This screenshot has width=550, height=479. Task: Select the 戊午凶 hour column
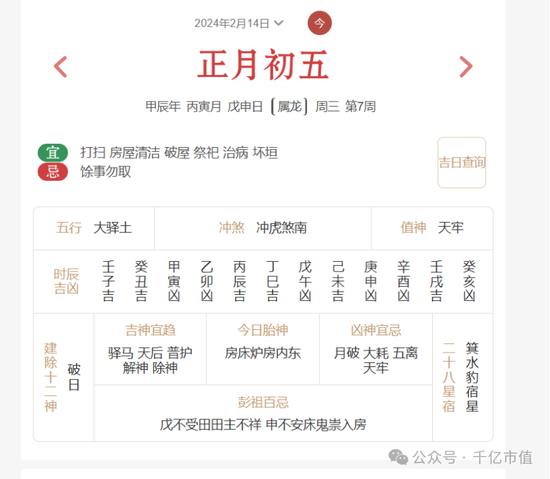[305, 282]
